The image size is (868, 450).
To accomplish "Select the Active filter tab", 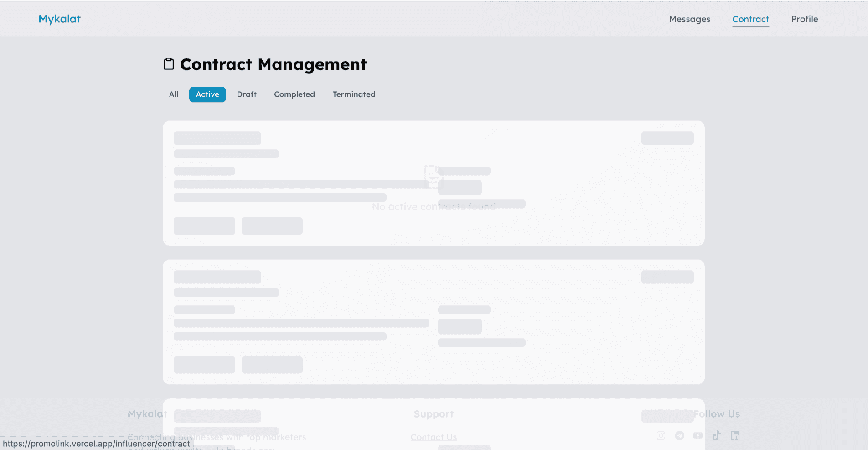I will (207, 94).
